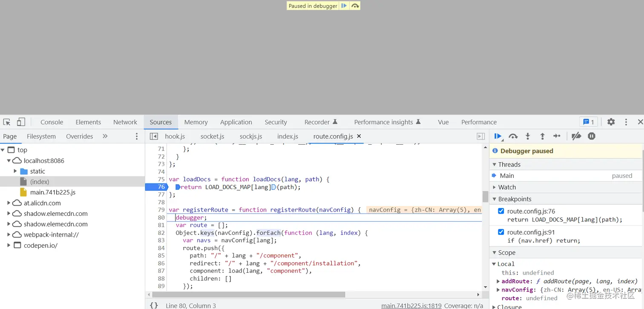Resume script execution in debugger toolbar

tap(497, 136)
